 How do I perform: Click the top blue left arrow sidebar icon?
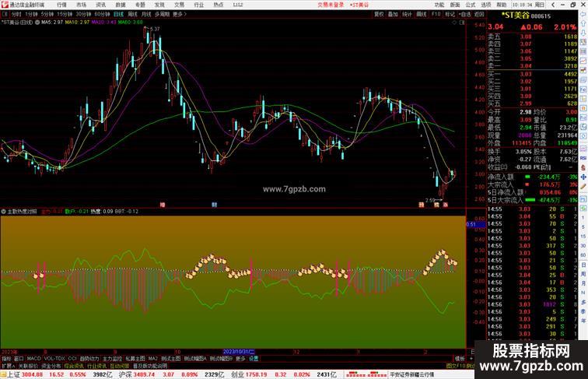(583, 15)
